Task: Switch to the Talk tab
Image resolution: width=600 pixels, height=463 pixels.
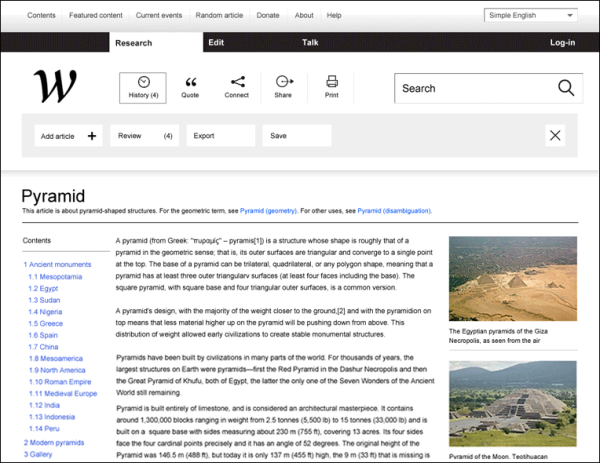Action: pos(310,43)
